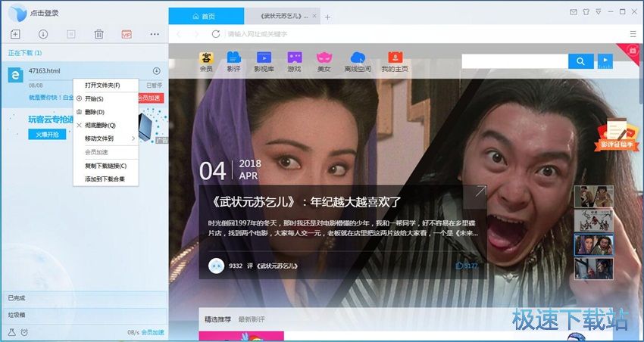Resume 47163.html with its download arrow icon
Screen dimensions: 644x342
(x=157, y=71)
